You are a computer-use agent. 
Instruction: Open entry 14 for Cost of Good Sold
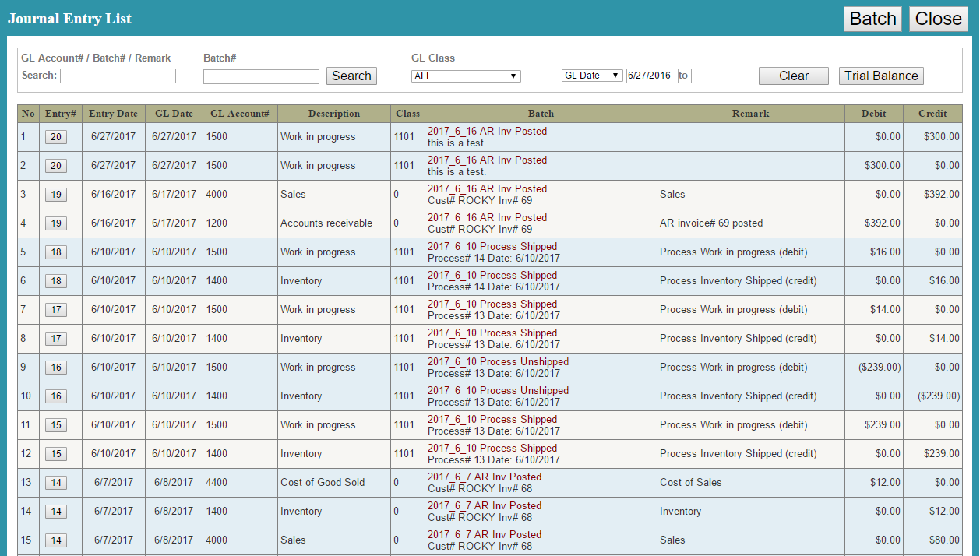pyautogui.click(x=55, y=483)
